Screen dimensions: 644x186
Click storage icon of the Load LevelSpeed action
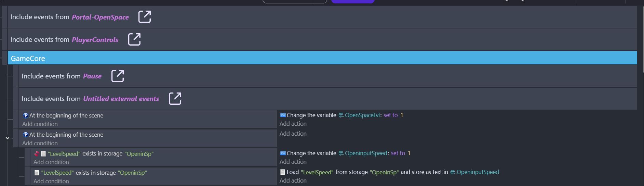pos(283,172)
